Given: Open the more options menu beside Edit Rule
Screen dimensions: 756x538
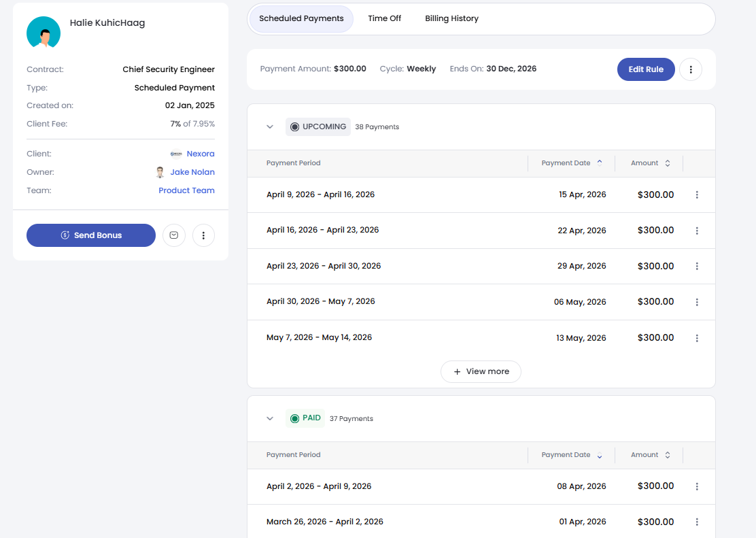Looking at the screenshot, I should (x=691, y=69).
